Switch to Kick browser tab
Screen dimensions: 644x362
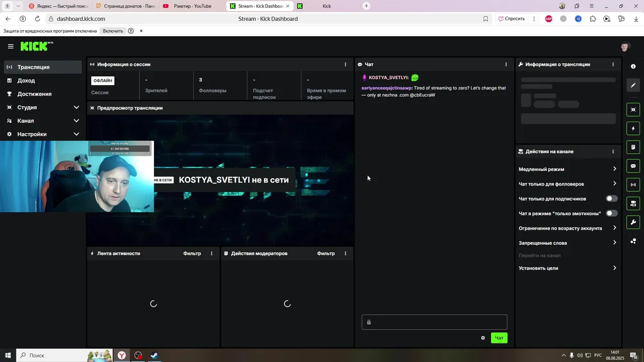coord(327,6)
